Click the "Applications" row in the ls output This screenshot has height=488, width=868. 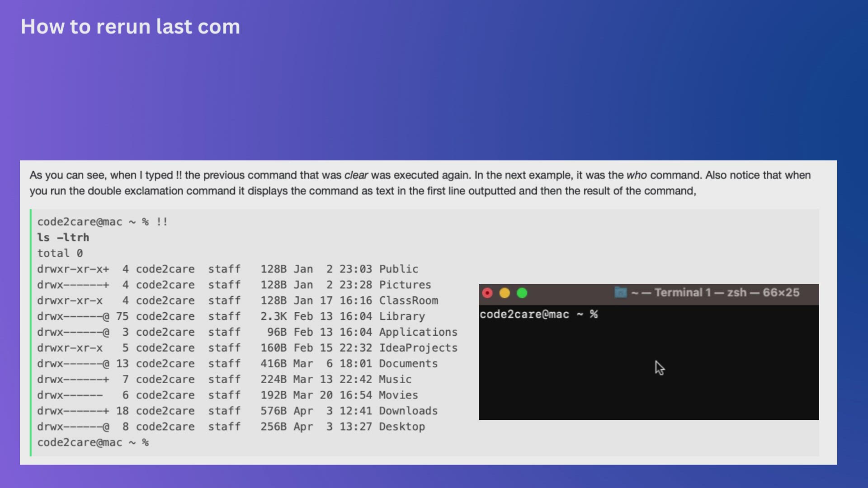[x=418, y=332]
